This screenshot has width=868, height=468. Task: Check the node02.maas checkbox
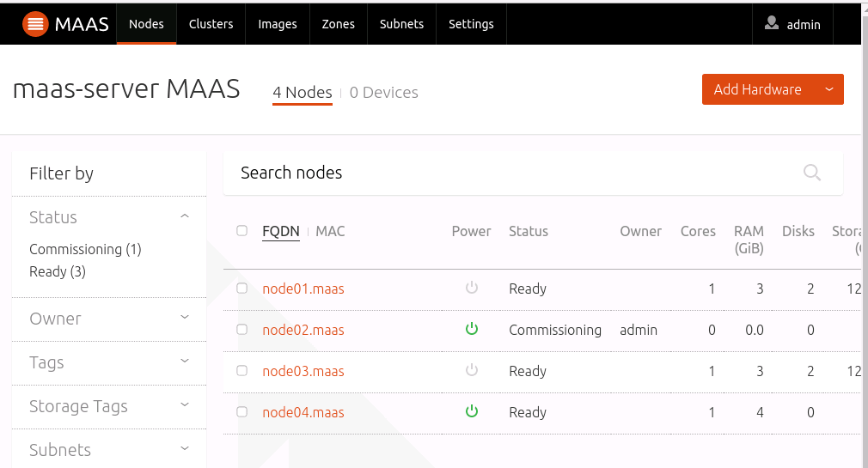tap(241, 330)
